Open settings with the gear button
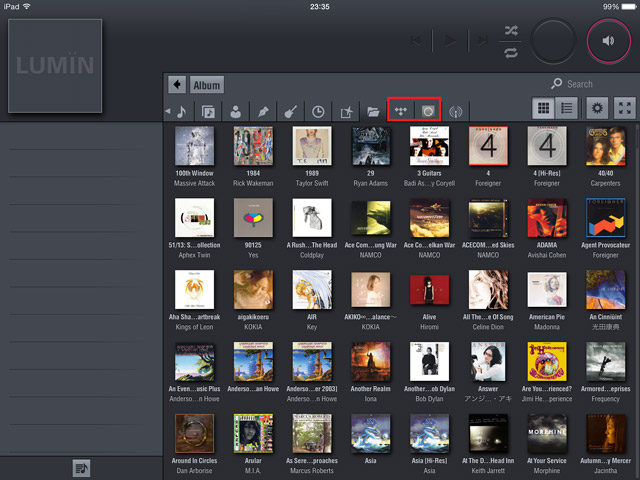The width and height of the screenshot is (640, 480). [598, 110]
